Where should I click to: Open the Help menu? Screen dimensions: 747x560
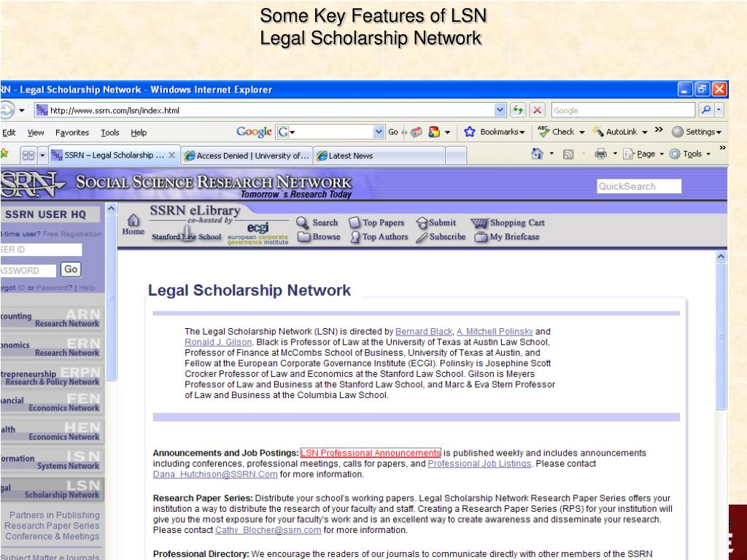point(139,133)
